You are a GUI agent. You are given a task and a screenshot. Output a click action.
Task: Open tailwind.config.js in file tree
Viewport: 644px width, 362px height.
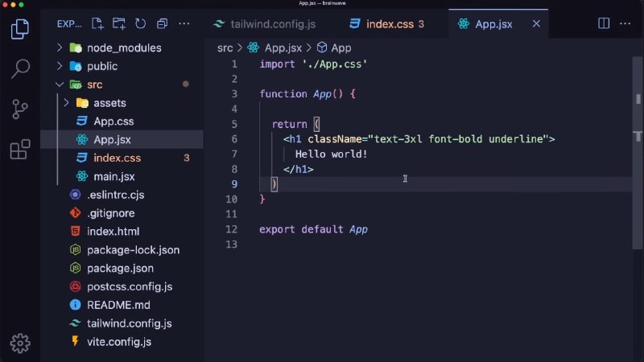[122, 323]
